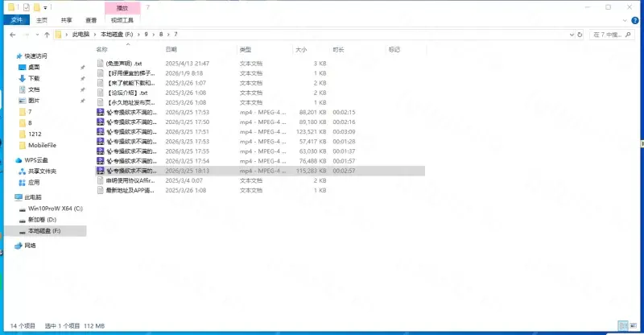Open 图片 in the navigation pane

tap(34, 101)
